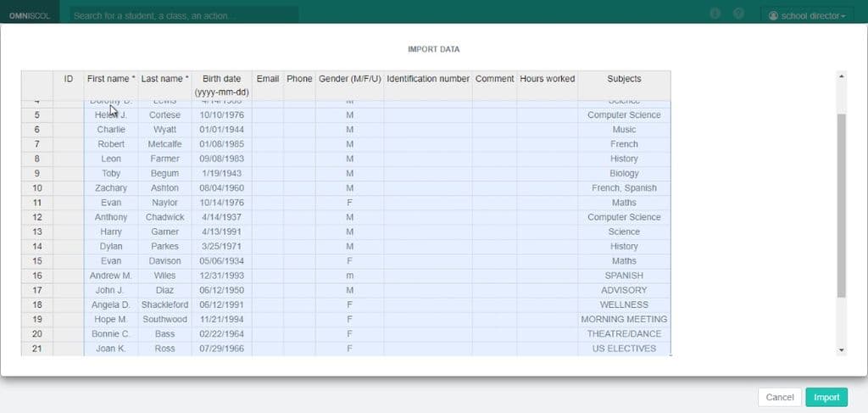Select the Hours worked column header
This screenshot has height=413, width=868.
click(x=547, y=86)
